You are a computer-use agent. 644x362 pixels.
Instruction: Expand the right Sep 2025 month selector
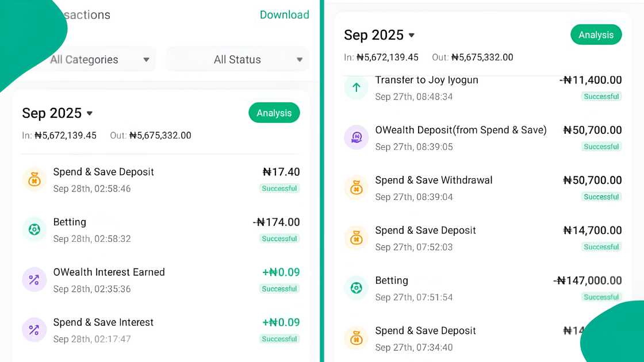[x=379, y=35]
